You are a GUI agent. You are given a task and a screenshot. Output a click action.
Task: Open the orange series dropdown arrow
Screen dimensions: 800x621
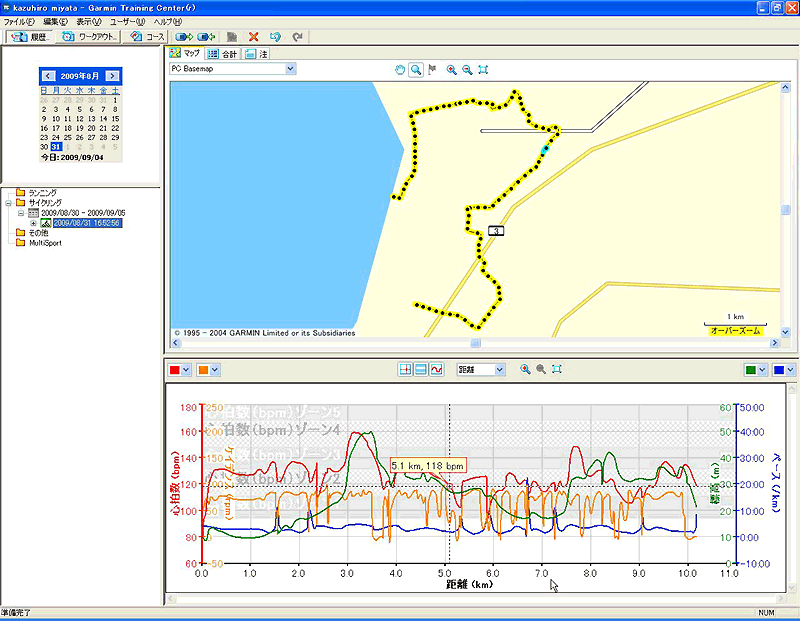pyautogui.click(x=215, y=370)
